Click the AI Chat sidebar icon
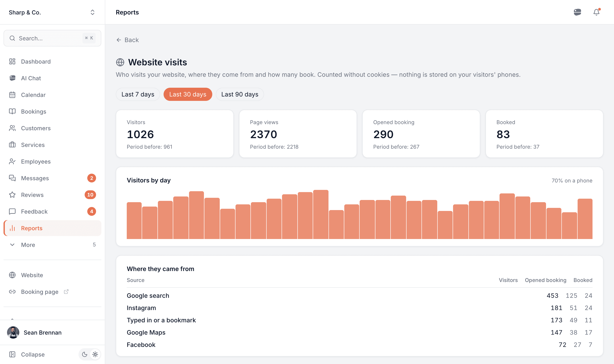Screen dimensions: 614x364 click(x=12, y=78)
